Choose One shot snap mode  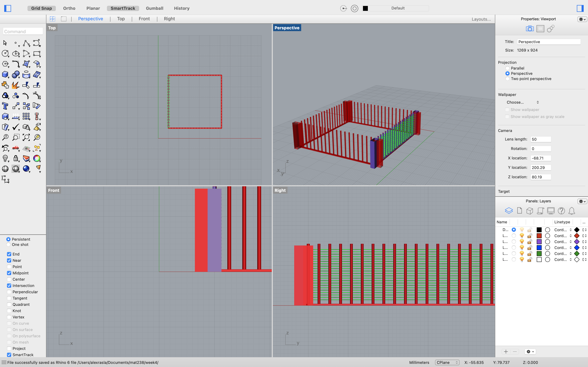(x=9, y=245)
